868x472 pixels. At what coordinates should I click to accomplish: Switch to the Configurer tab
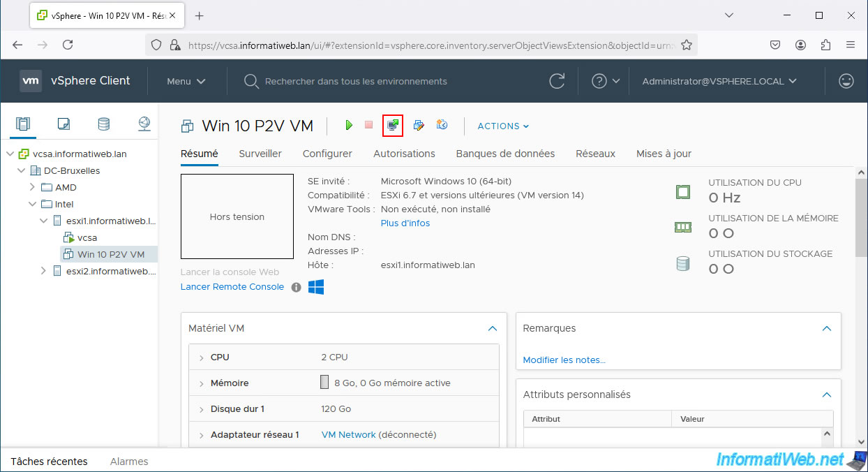tap(327, 154)
